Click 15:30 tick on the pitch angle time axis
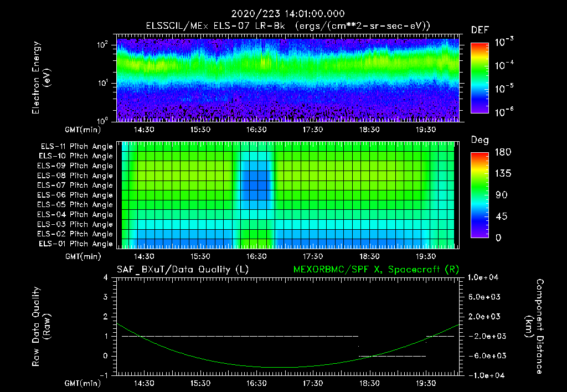 click(x=200, y=256)
